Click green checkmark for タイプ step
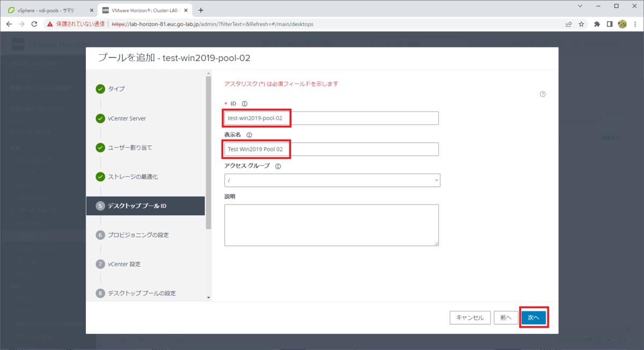Image resolution: width=644 pixels, height=350 pixels. (100, 89)
